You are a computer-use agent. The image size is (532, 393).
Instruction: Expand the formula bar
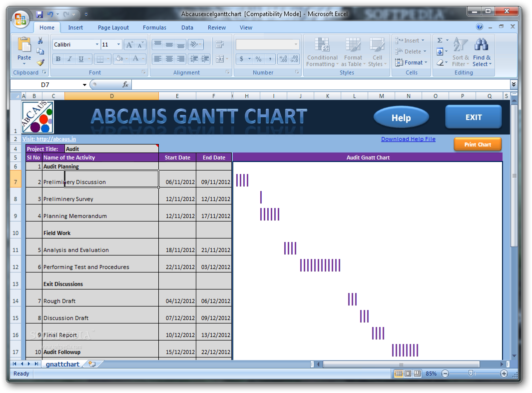(514, 84)
